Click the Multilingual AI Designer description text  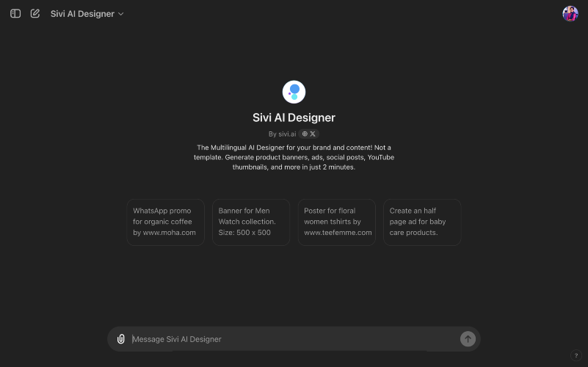[x=294, y=158]
